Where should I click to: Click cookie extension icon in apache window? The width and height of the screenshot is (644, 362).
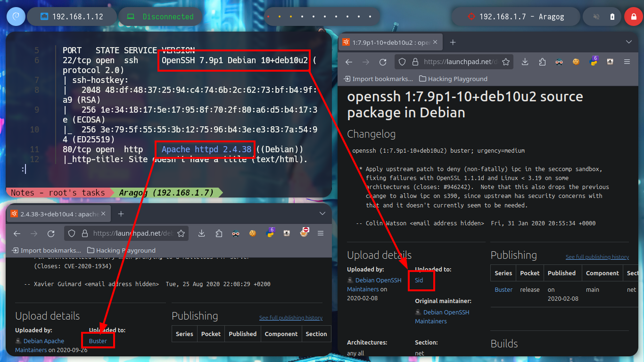click(253, 233)
